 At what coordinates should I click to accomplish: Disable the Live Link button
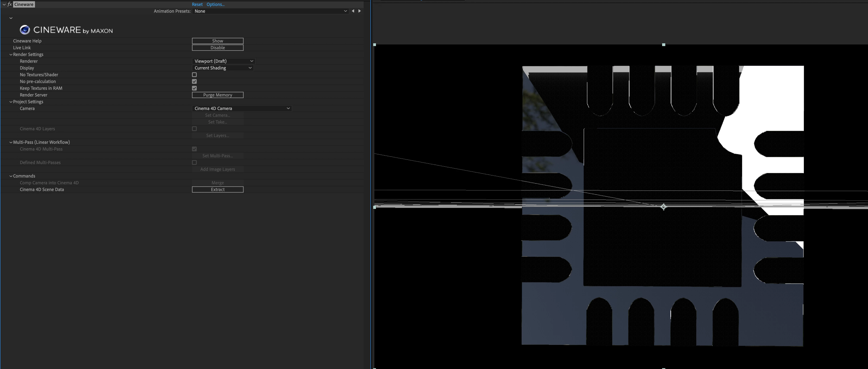pyautogui.click(x=217, y=48)
